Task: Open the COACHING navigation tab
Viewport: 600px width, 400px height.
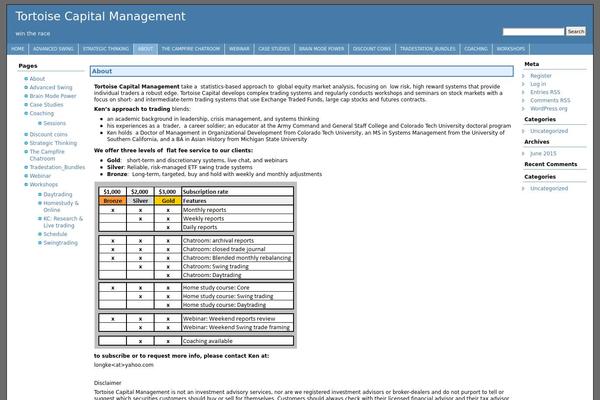Action: [x=476, y=49]
